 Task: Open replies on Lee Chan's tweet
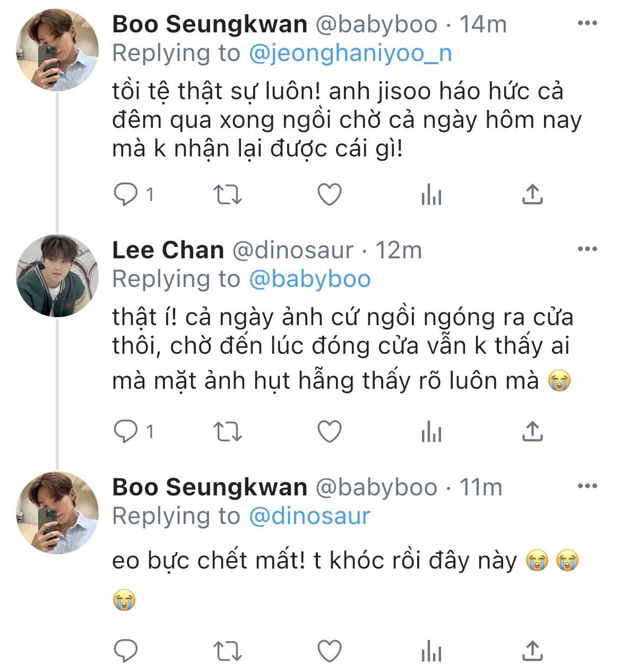click(x=126, y=432)
